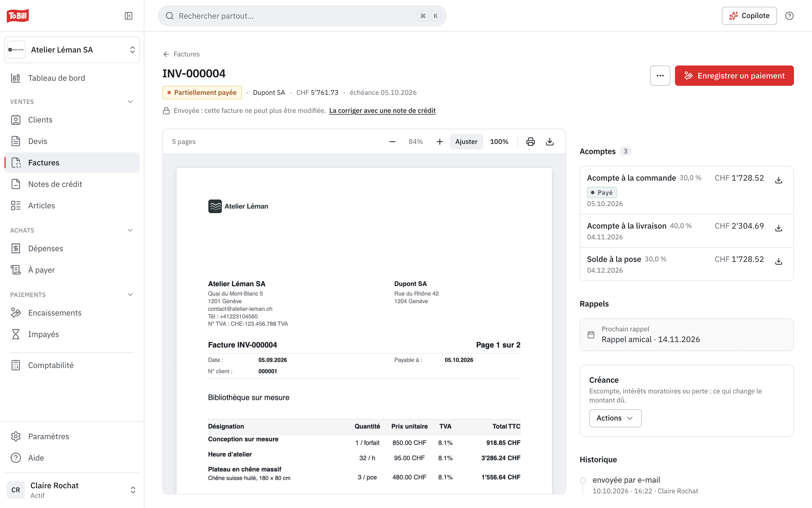This screenshot has width=812, height=508.
Task: Open more options with the three-dot button
Action: point(660,76)
